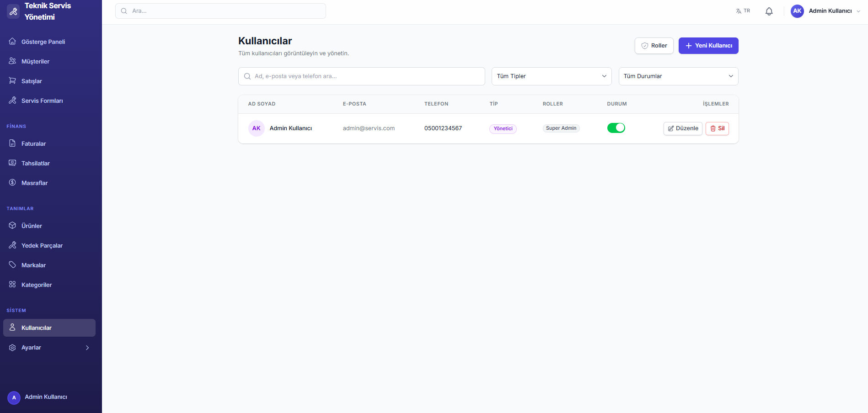The image size is (868, 413).
Task: Open Servis Formları from sidebar
Action: [x=42, y=101]
